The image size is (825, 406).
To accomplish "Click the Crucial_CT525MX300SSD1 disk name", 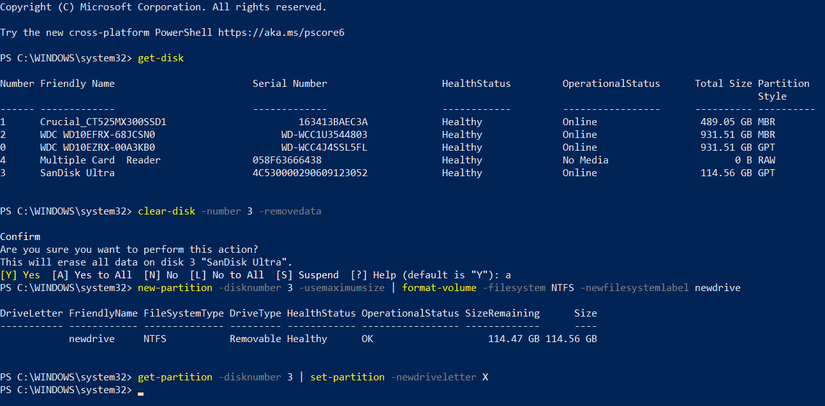I will [x=103, y=121].
